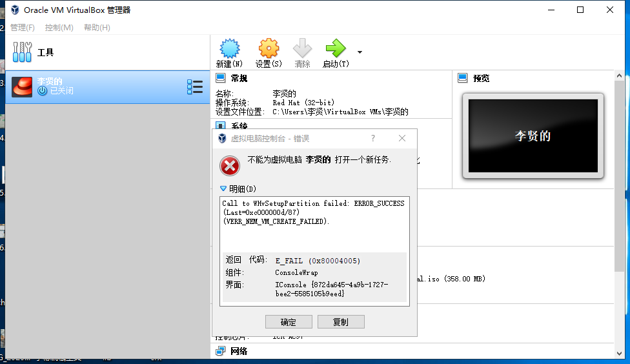Select the Tools (工具) icon

(22, 52)
